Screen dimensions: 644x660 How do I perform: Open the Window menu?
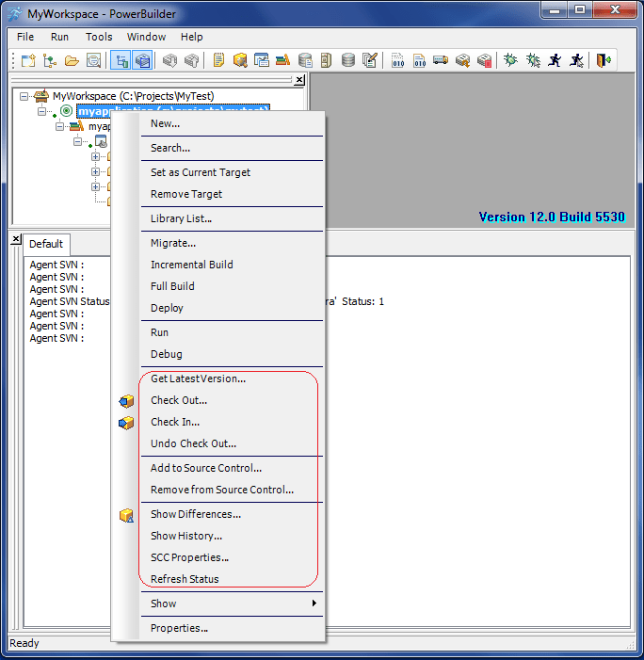[x=146, y=37]
